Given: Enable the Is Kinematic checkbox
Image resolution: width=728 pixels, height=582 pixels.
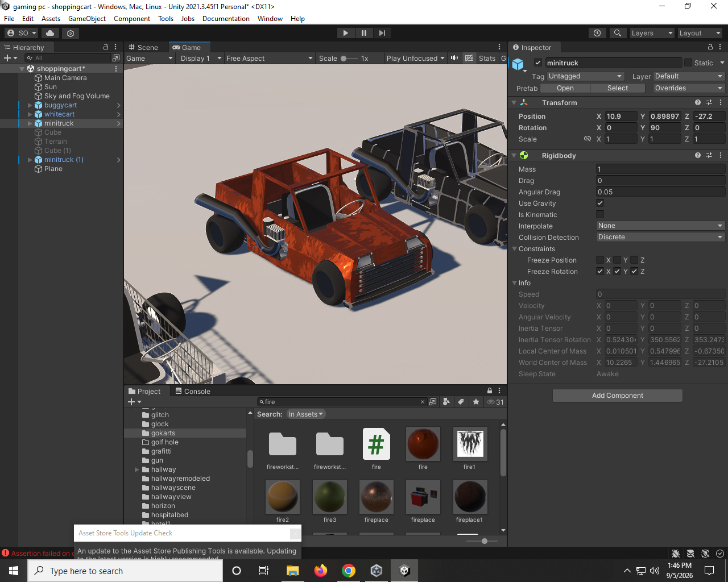Looking at the screenshot, I should click(600, 214).
